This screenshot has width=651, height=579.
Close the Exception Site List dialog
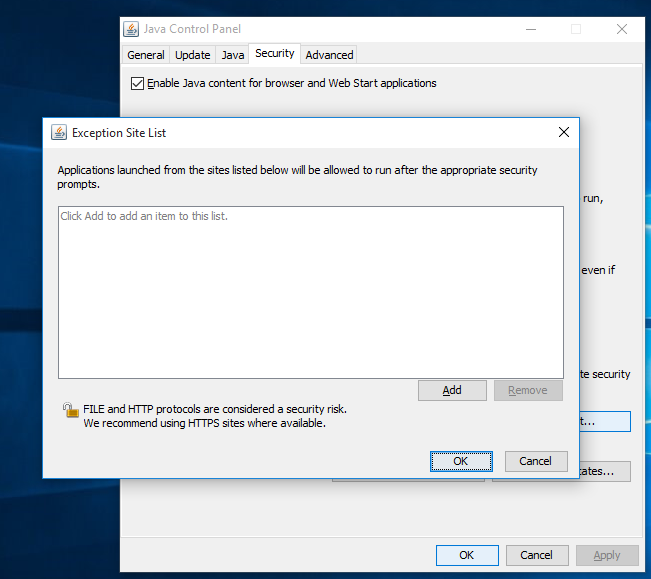[563, 132]
